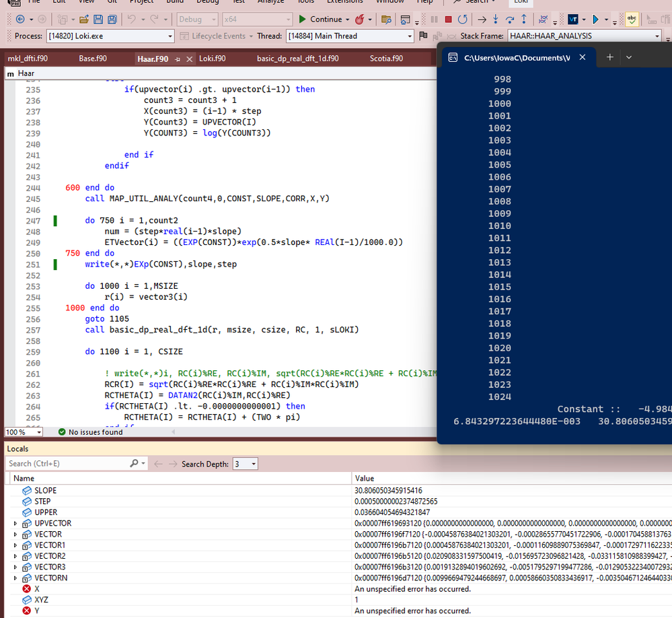Click the VTune profiler VT icon
The height and width of the screenshot is (618, 672).
pyautogui.click(x=572, y=20)
